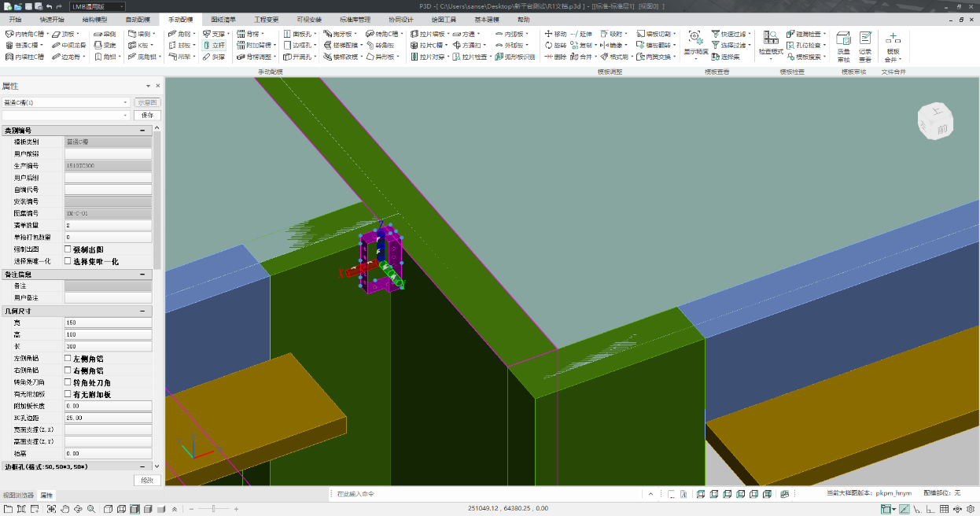Click the 旋转 (rotate) tool
Viewport: 980px width, 516px height.
click(x=555, y=46)
